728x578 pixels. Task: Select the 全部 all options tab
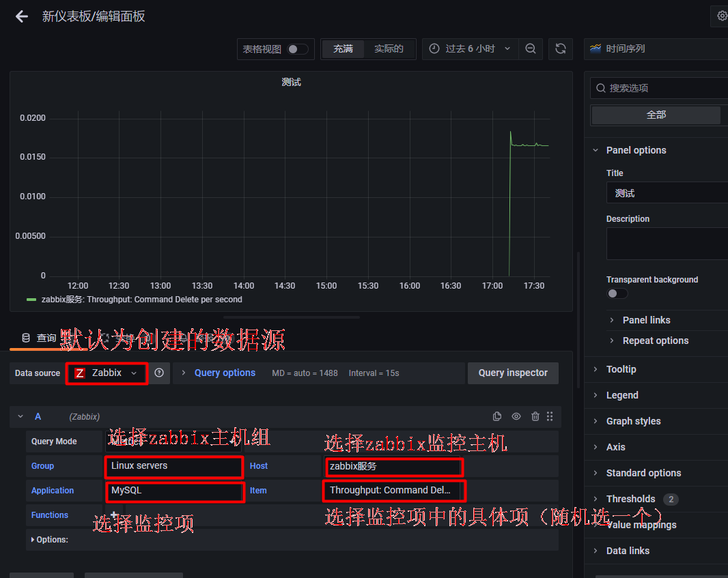656,115
